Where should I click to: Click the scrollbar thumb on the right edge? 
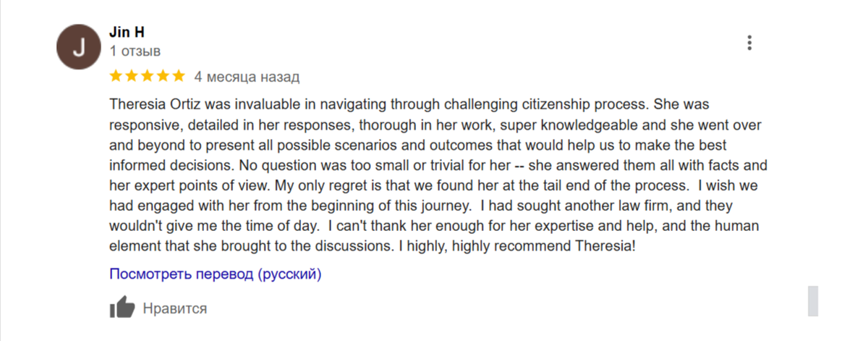click(813, 300)
